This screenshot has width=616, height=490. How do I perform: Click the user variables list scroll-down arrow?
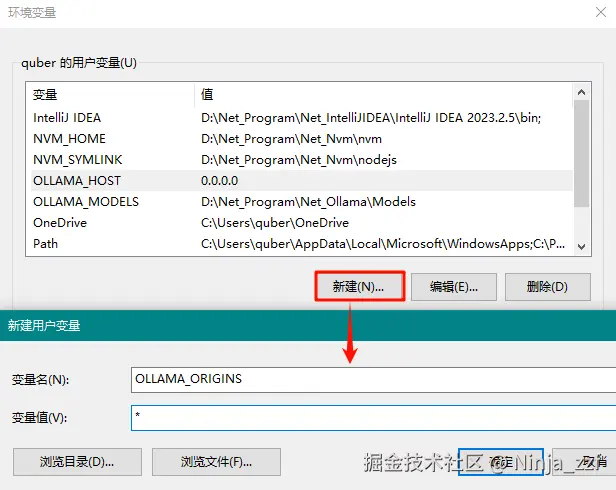click(581, 246)
